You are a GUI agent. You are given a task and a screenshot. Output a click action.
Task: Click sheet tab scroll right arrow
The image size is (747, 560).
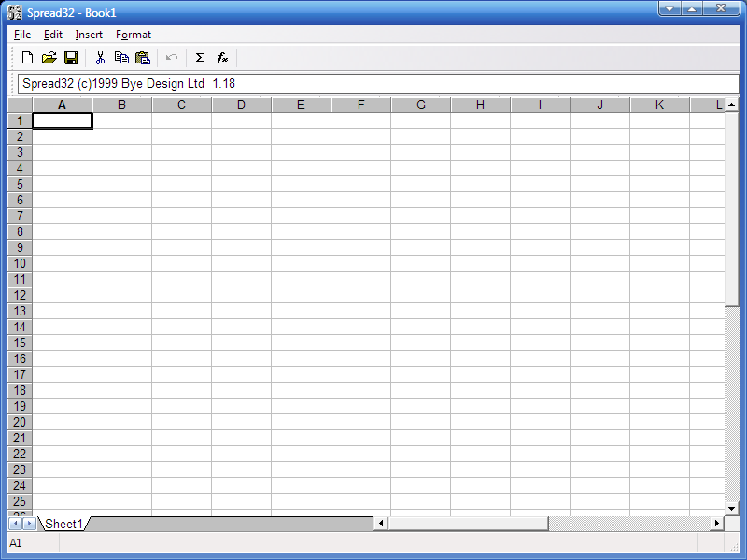coord(29,524)
